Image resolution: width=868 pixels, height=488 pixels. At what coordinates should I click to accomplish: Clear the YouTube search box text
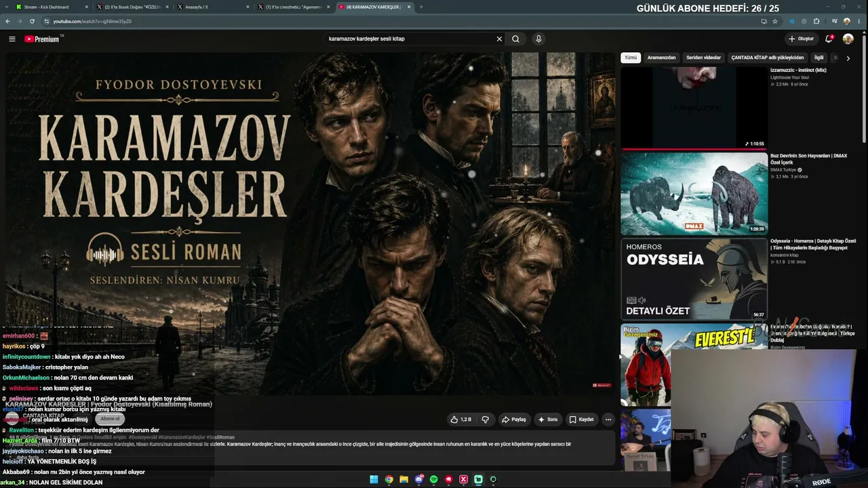pos(499,39)
